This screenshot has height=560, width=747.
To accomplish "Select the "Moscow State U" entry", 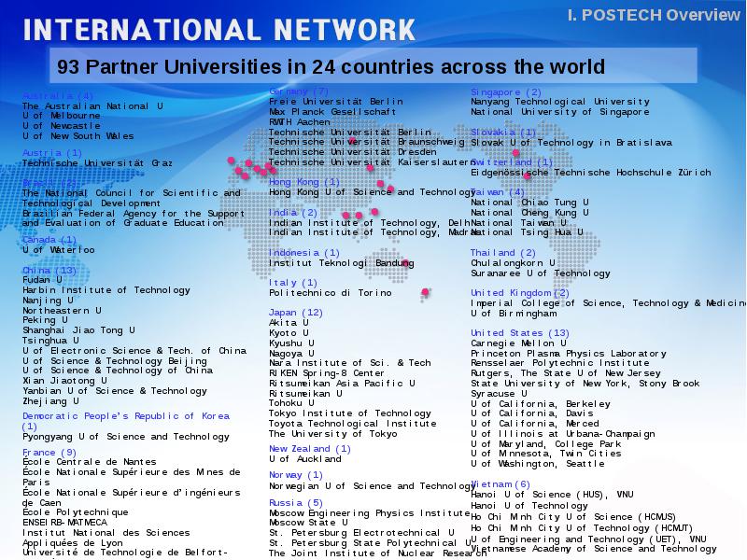I will [x=308, y=523].
